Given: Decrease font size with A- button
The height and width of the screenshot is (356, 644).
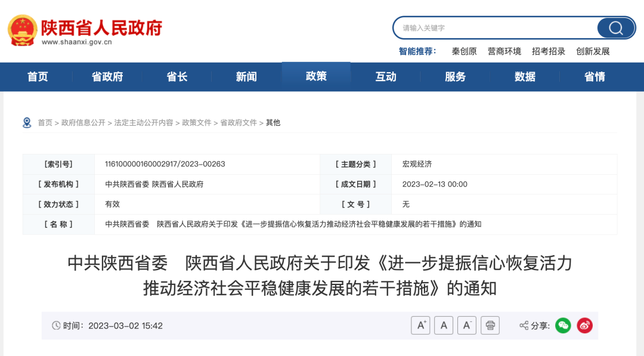Looking at the screenshot, I should [467, 326].
